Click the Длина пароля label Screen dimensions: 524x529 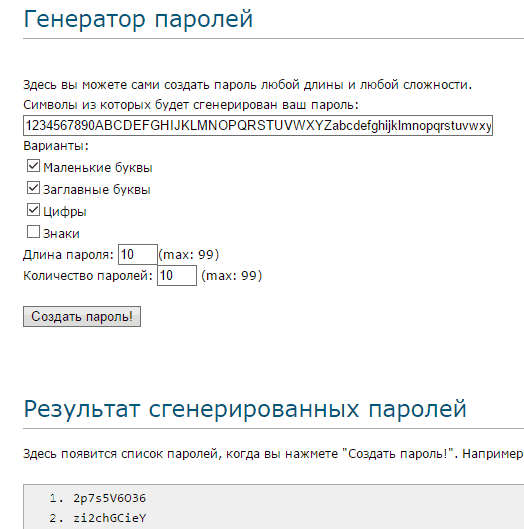coord(68,255)
